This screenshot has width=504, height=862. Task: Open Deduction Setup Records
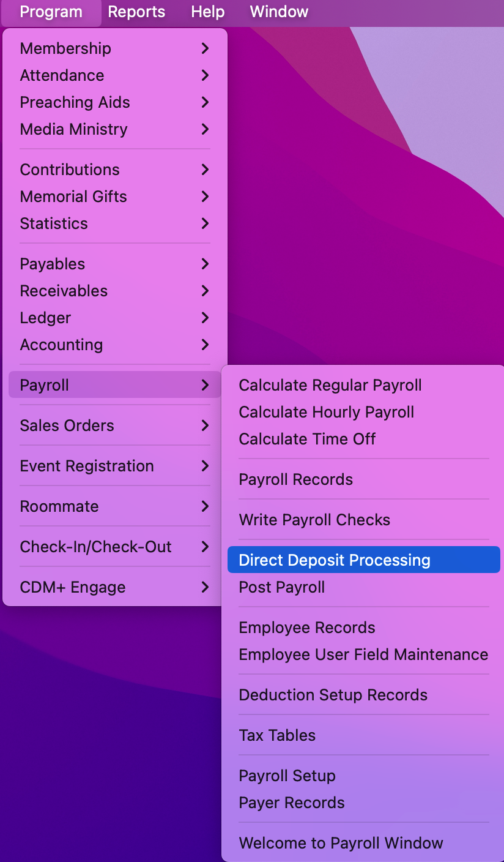point(333,695)
